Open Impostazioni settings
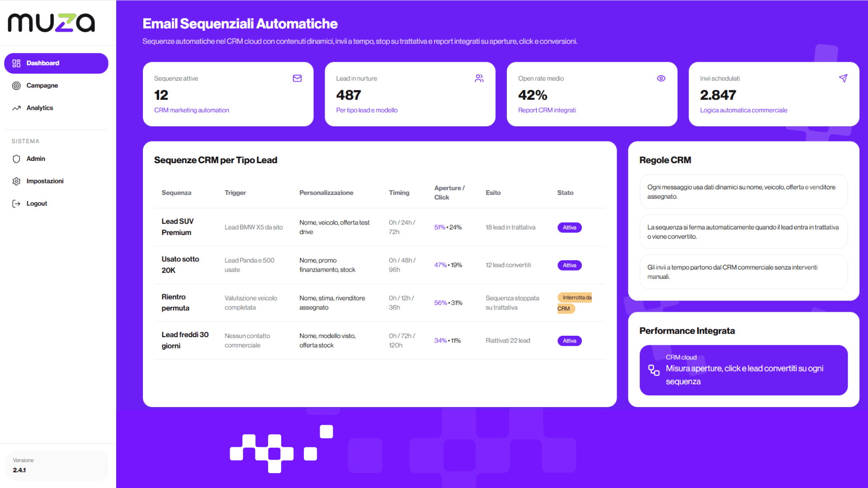Viewport: 868px width, 488px height. click(x=56, y=181)
